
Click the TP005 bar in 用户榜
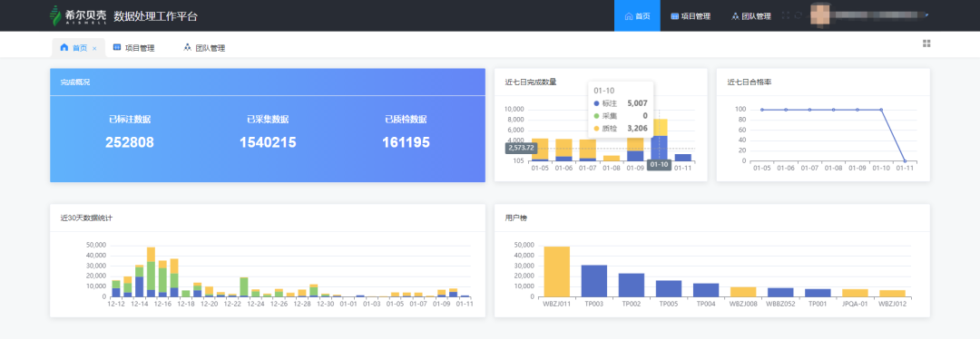pyautogui.click(x=668, y=288)
